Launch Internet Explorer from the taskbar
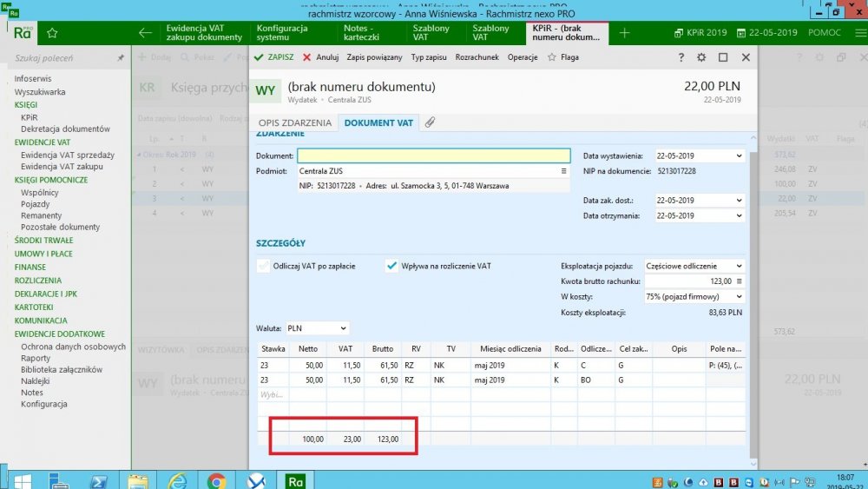Screen dimensions: 868x489 pos(177,479)
